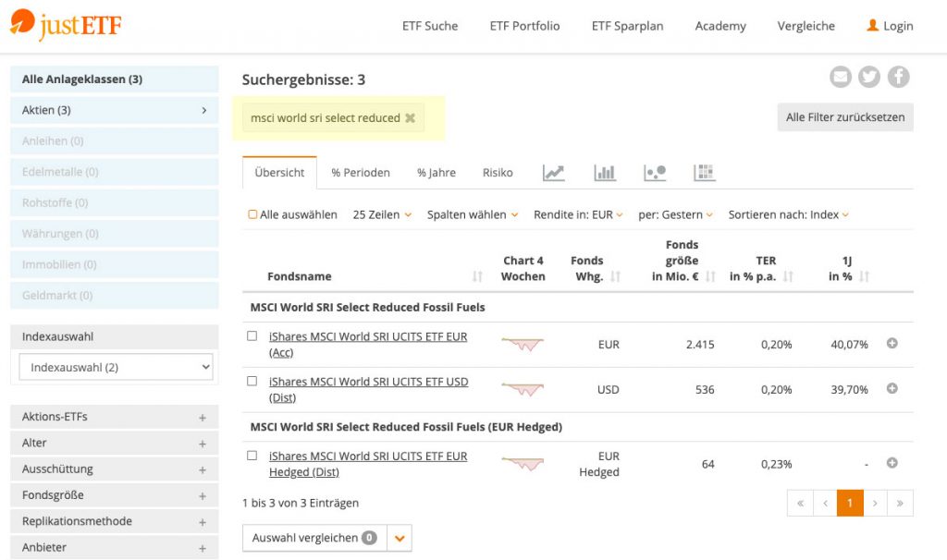
Task: Click plus icon for EUR Hedged (Dist) row
Action: pyautogui.click(x=892, y=463)
